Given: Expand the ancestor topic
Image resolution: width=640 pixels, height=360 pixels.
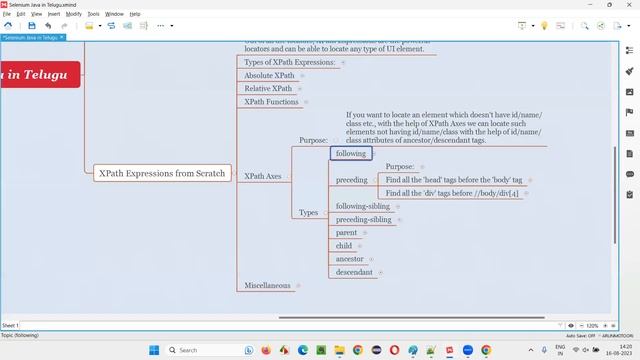Looking at the screenshot, I should pyautogui.click(x=371, y=259).
